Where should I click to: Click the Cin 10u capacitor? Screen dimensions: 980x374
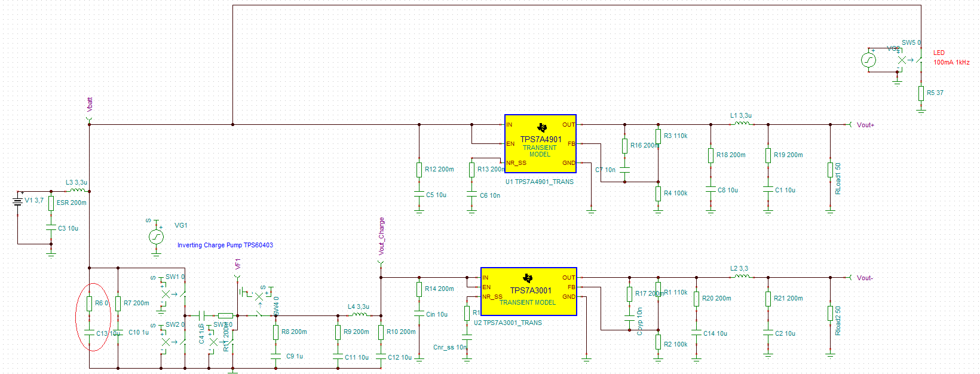click(x=419, y=314)
